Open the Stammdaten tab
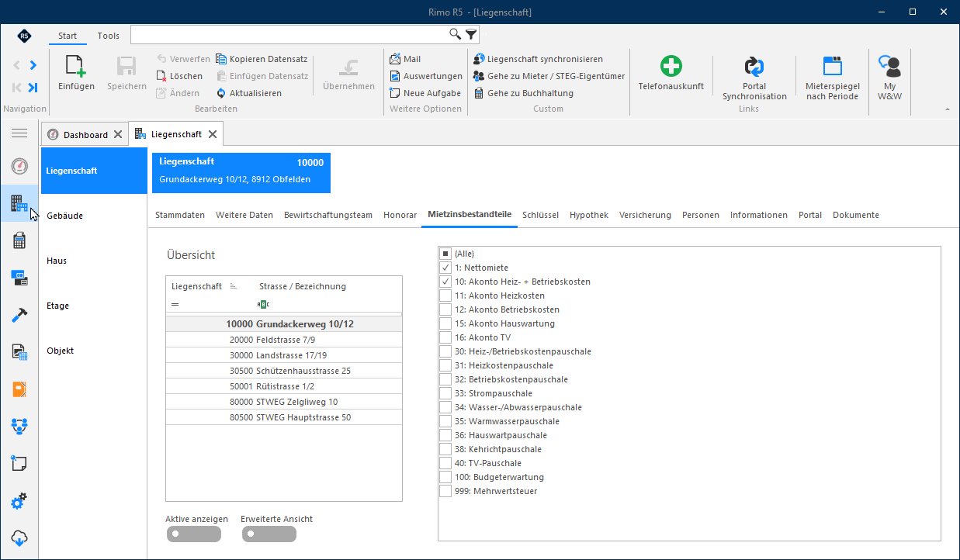This screenshot has height=560, width=960. point(180,215)
